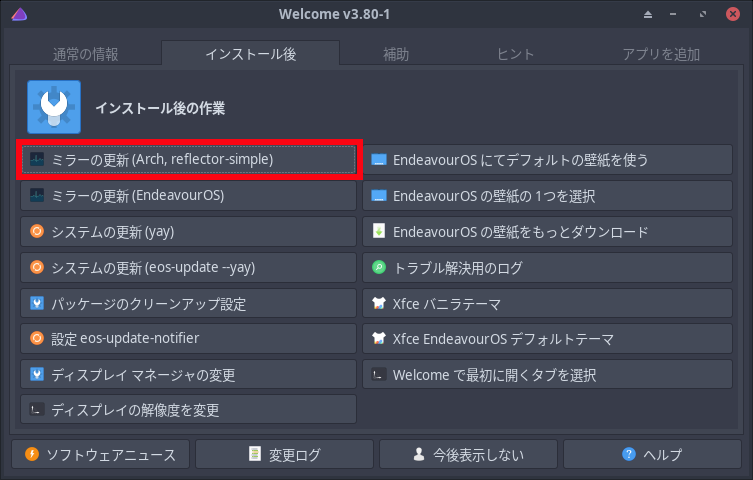Viewport: 753px width, 480px height.
Task: View the 変更ログ
Action: tap(284, 454)
